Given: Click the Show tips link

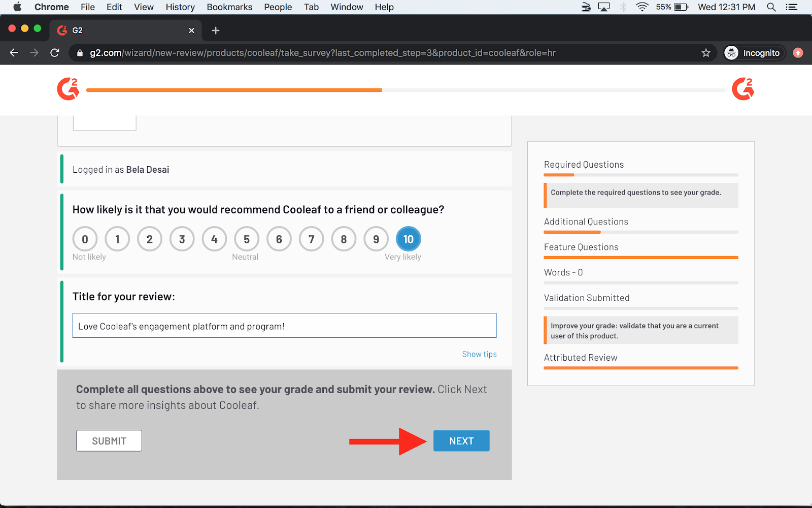Looking at the screenshot, I should [480, 354].
